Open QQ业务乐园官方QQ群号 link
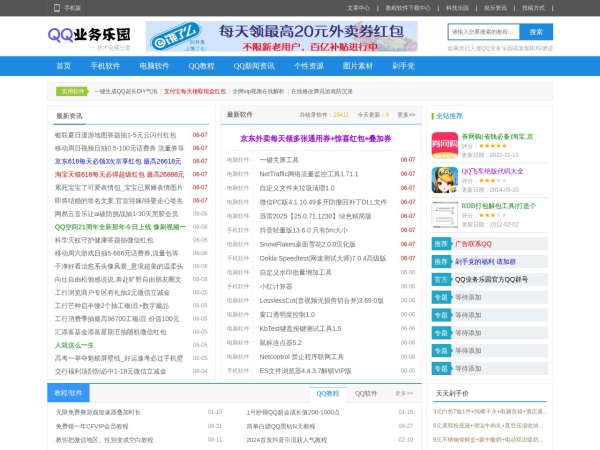Image resolution: width=600 pixels, height=450 pixels. point(491,279)
